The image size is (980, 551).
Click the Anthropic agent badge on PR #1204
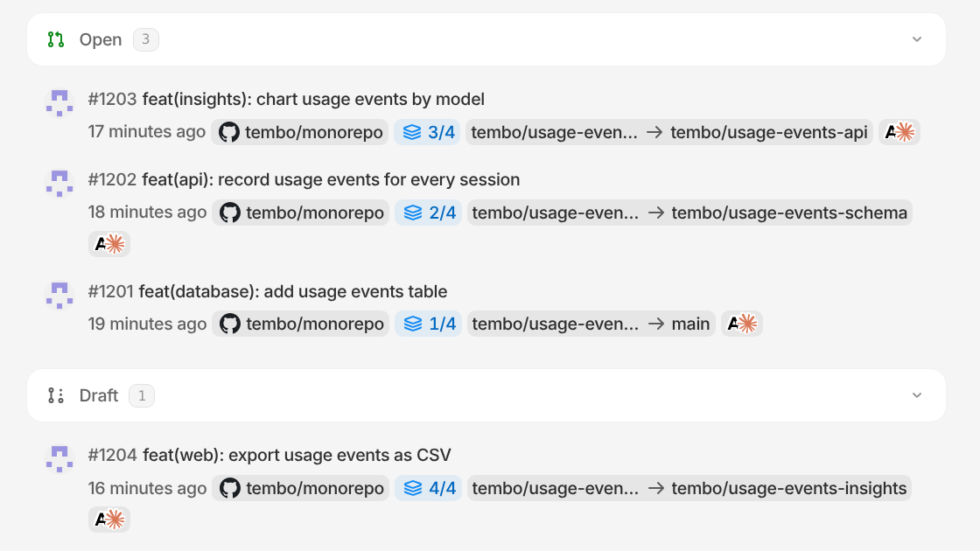point(109,520)
